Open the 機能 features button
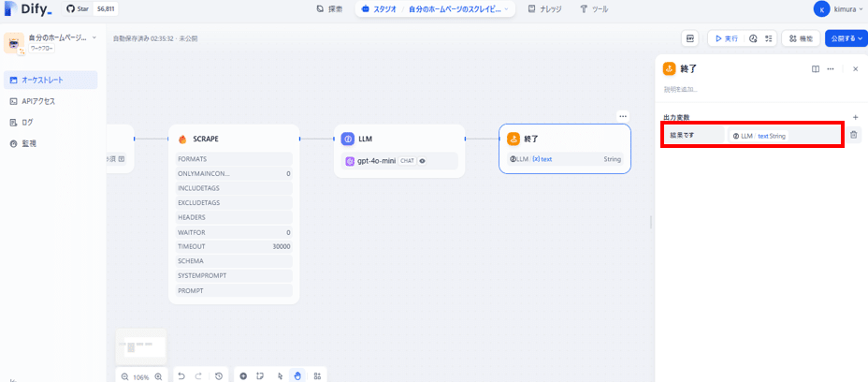 coord(801,38)
